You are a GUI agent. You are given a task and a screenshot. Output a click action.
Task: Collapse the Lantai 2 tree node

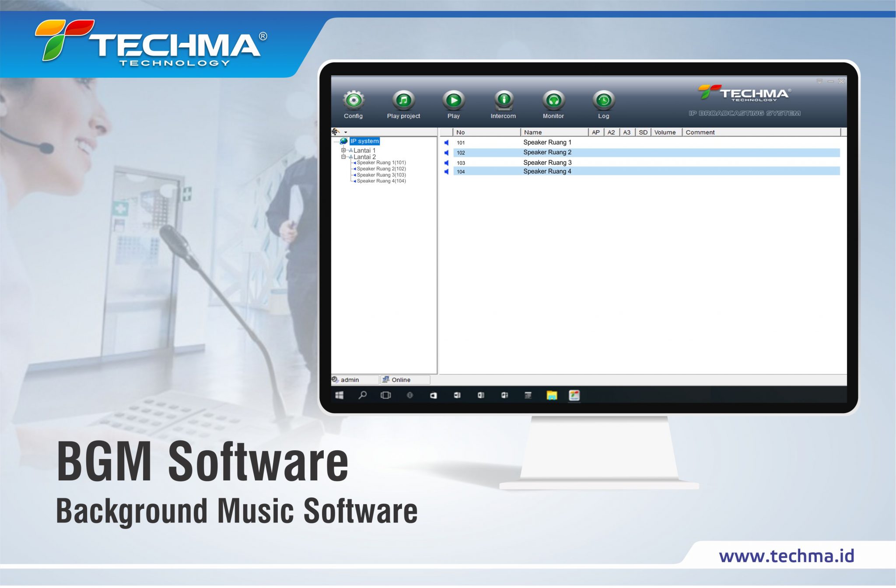tap(344, 157)
